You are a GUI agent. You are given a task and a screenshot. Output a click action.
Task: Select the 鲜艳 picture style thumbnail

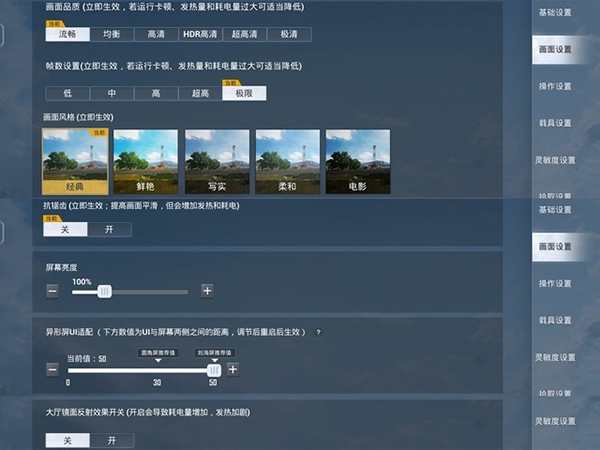pyautogui.click(x=146, y=160)
